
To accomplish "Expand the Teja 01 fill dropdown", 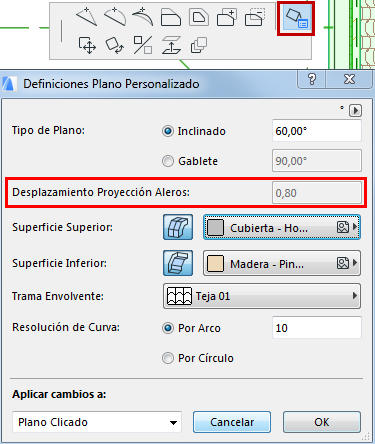I will [262, 296].
